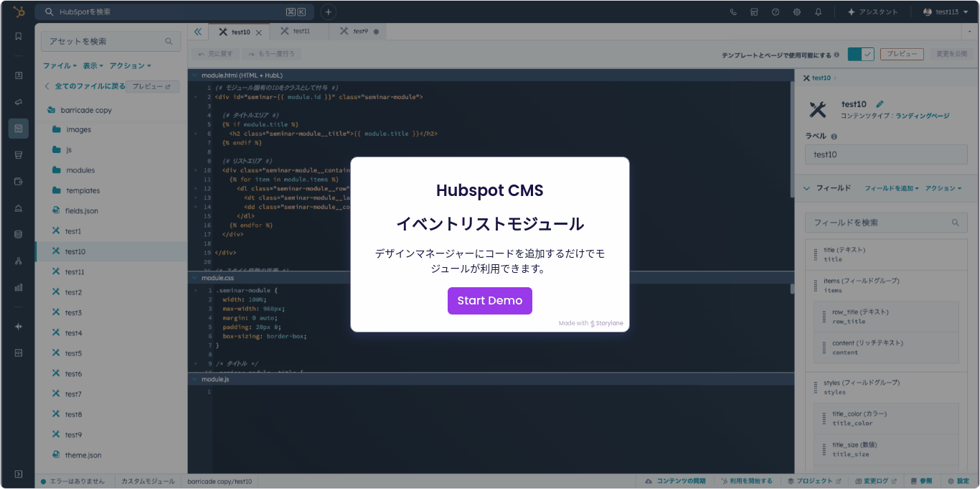Open the bookmarks icon in left sidebar
The width and height of the screenshot is (980, 489).
click(19, 36)
